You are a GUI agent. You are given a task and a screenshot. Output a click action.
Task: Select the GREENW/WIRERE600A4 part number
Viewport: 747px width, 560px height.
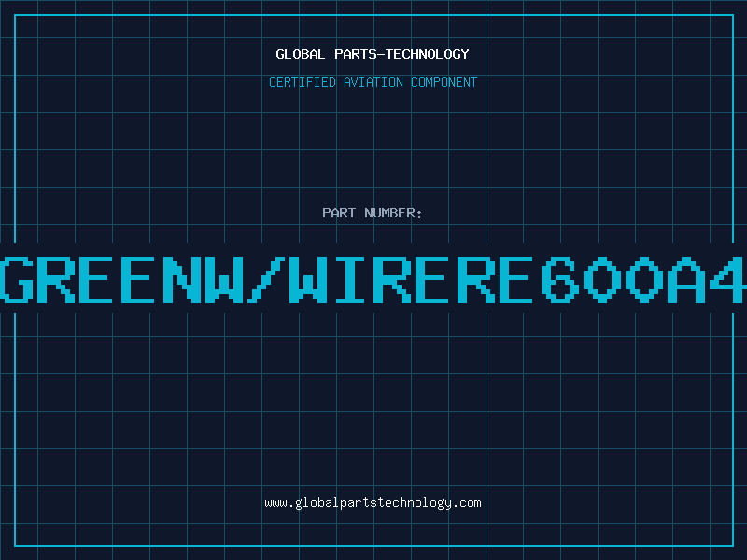[x=373, y=280]
